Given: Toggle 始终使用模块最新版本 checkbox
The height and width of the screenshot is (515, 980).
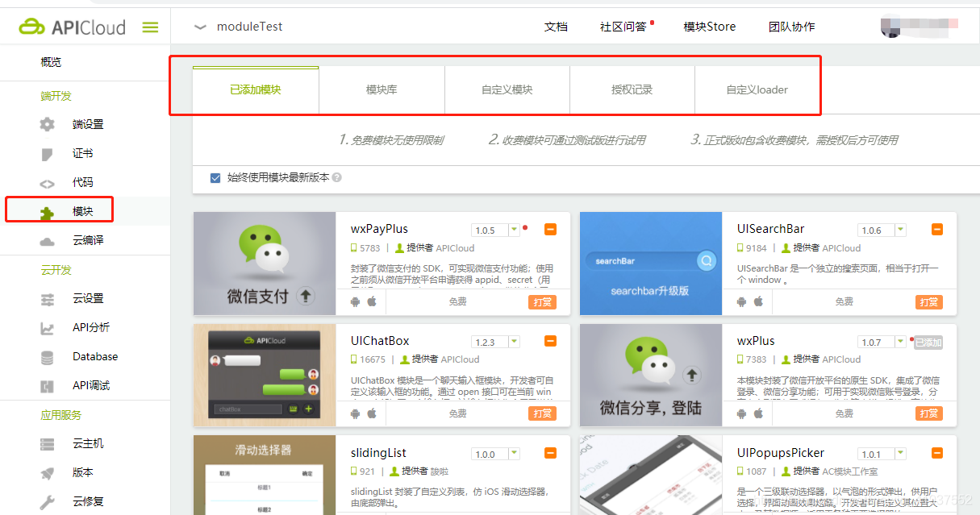Looking at the screenshot, I should pyautogui.click(x=215, y=178).
